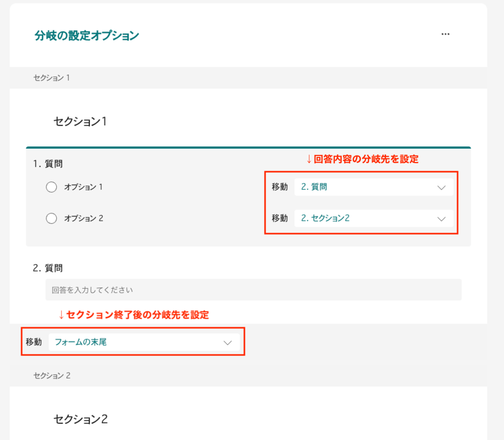Select the オプション 1 radio button

pos(51,187)
